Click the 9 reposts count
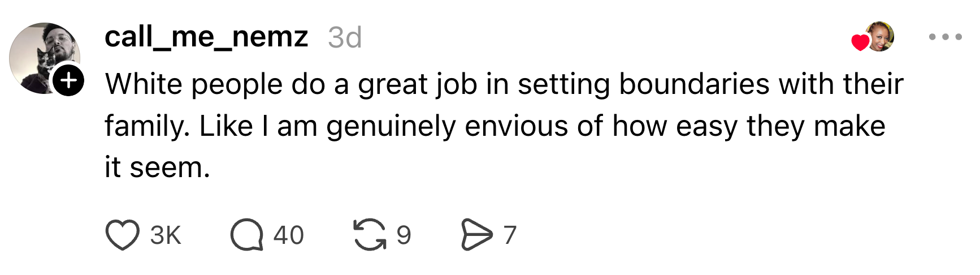The image size is (980, 275). click(x=404, y=235)
